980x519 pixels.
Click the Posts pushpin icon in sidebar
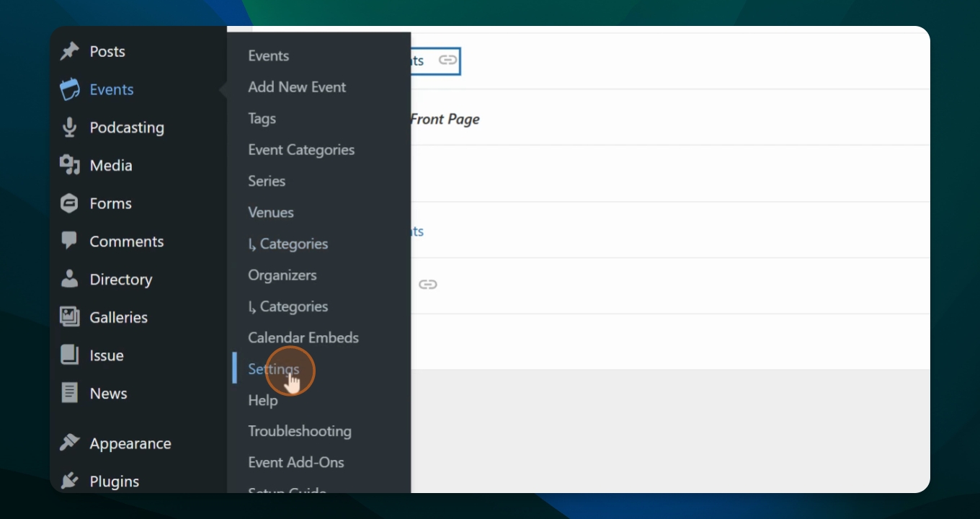pyautogui.click(x=70, y=51)
